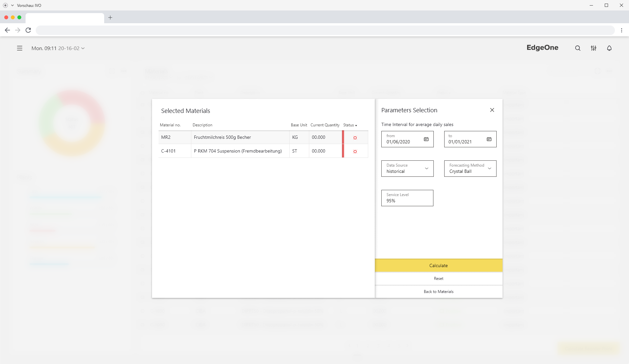Click the search magnifier icon
This screenshot has height=364, width=629.
578,48
